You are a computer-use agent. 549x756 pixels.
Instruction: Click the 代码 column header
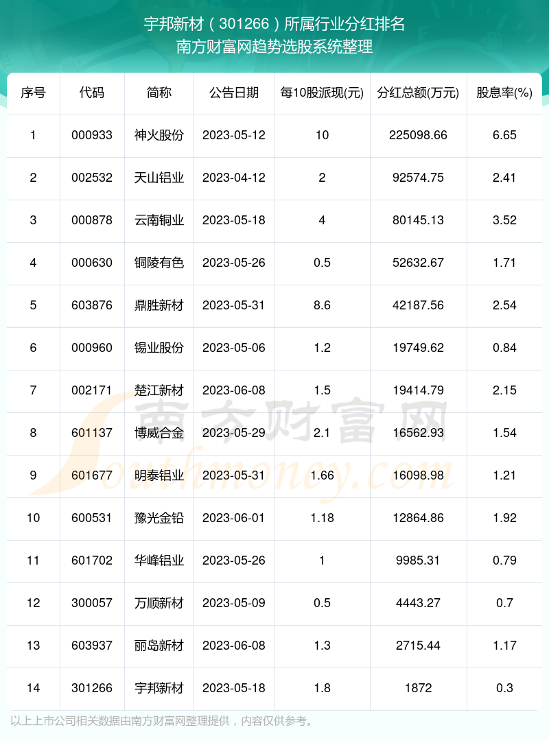point(92,93)
